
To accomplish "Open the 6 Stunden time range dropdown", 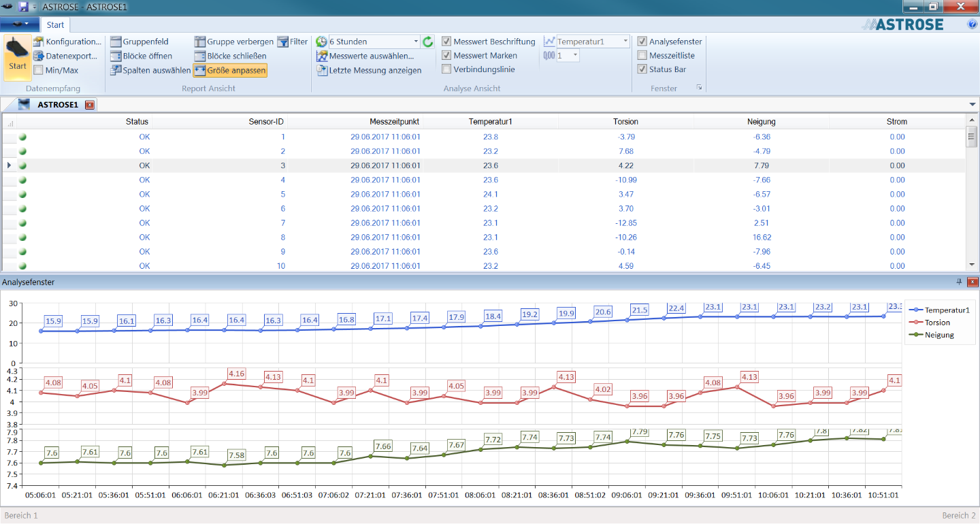I will tap(415, 42).
